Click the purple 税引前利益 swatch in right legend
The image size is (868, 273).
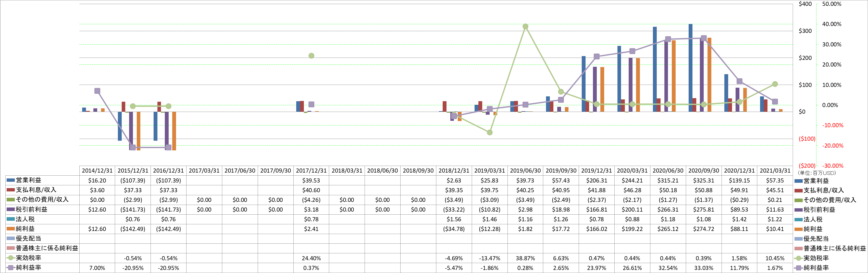[798, 210]
